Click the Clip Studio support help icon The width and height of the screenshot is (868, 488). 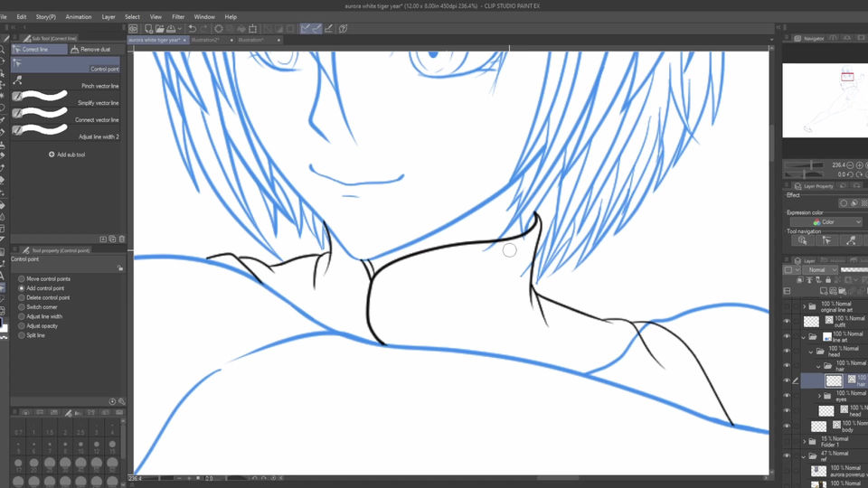point(344,29)
